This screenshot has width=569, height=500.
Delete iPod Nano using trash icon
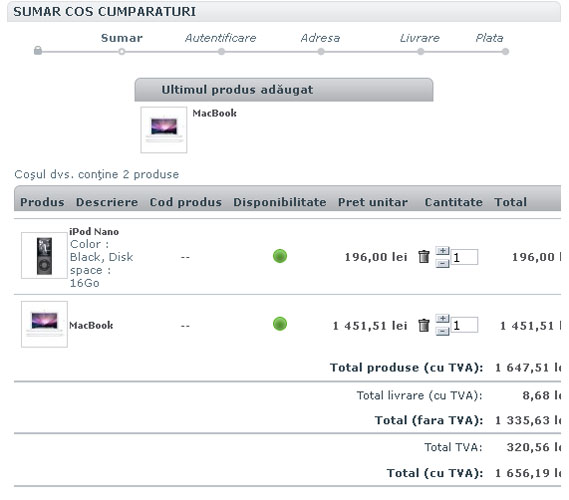click(x=423, y=257)
